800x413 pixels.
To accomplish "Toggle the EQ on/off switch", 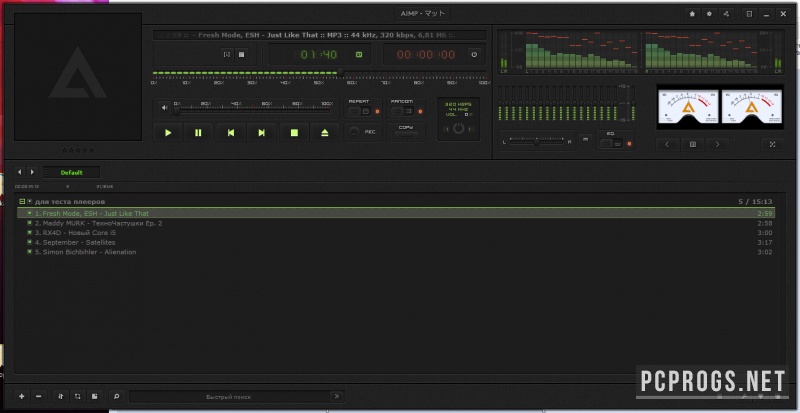I will [x=611, y=143].
